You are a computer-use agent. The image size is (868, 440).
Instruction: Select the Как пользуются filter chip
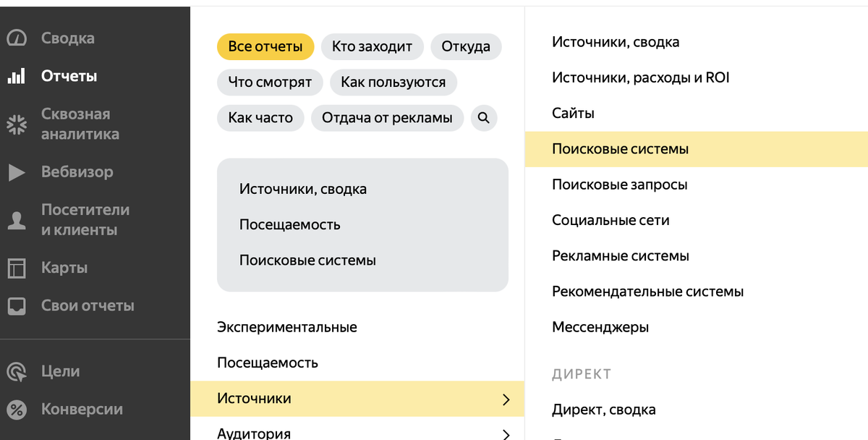393,82
